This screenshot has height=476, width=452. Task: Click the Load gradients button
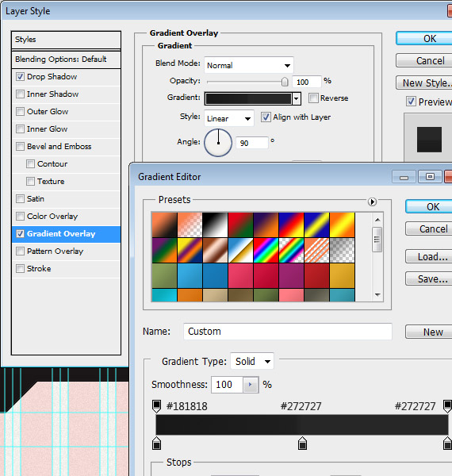coord(429,257)
